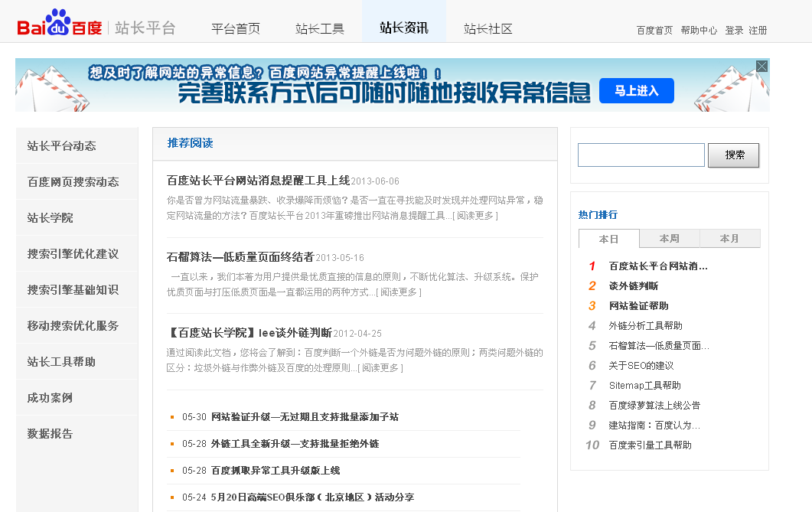Select sidebar item 数据报告
This screenshot has width=812, height=512.
click(x=77, y=434)
